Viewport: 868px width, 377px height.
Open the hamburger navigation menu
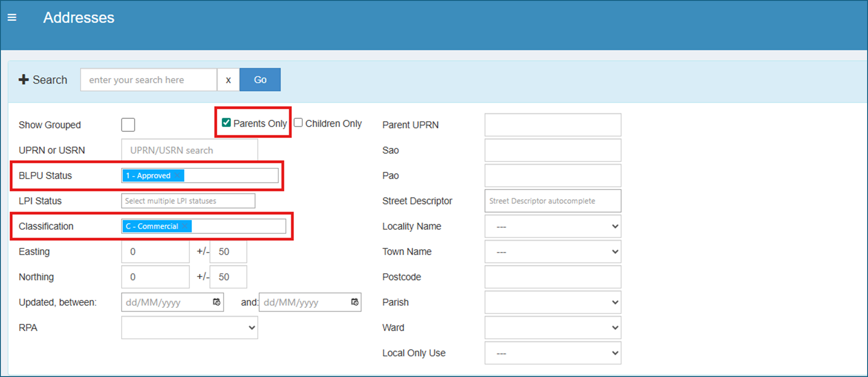coord(12,17)
